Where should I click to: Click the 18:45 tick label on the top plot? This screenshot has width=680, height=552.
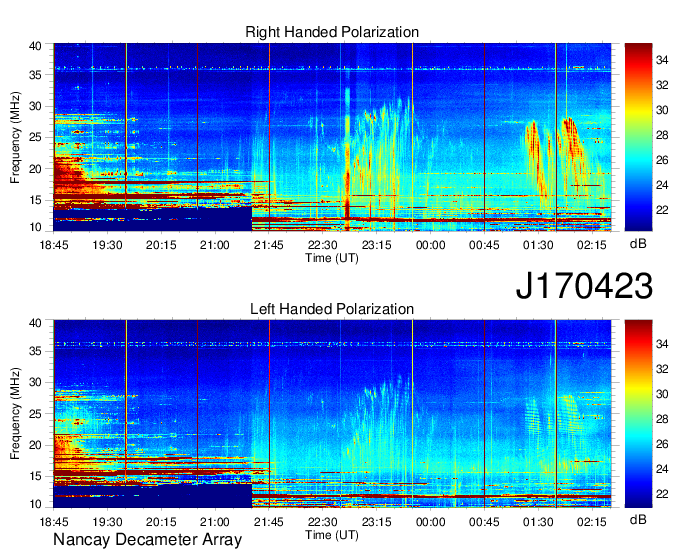[x=54, y=245]
